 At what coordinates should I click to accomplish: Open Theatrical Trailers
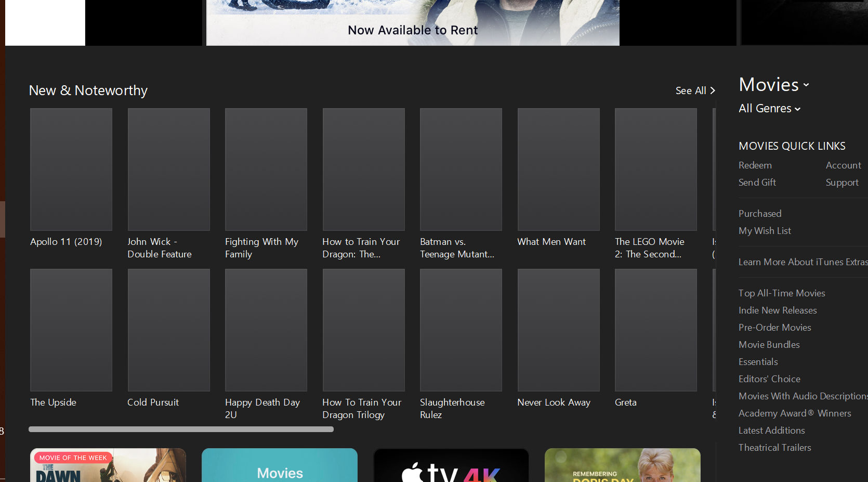774,448
